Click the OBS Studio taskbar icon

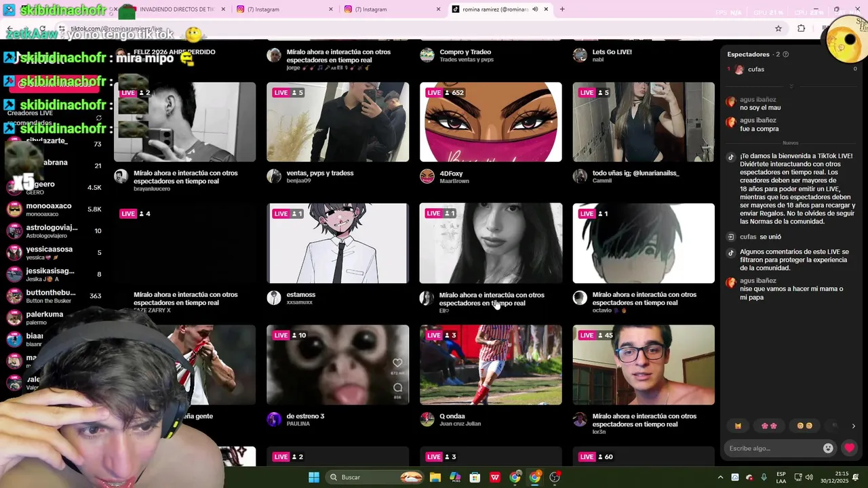[555, 477]
